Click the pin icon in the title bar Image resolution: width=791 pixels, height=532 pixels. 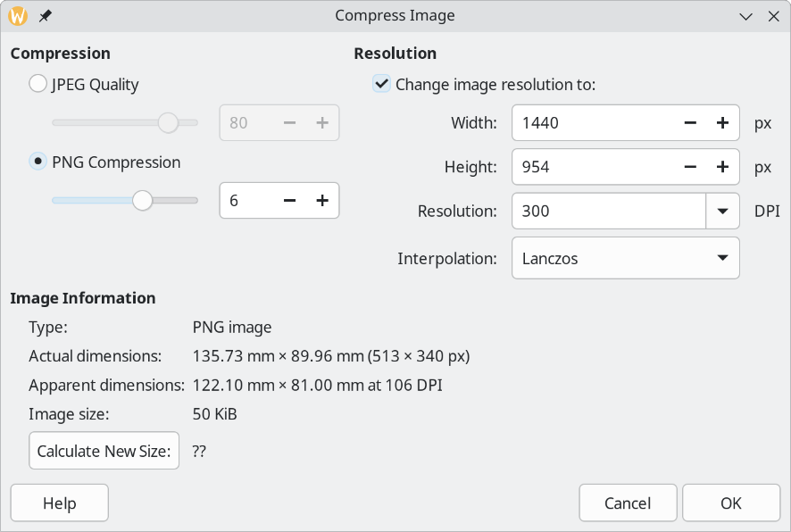[x=45, y=15]
